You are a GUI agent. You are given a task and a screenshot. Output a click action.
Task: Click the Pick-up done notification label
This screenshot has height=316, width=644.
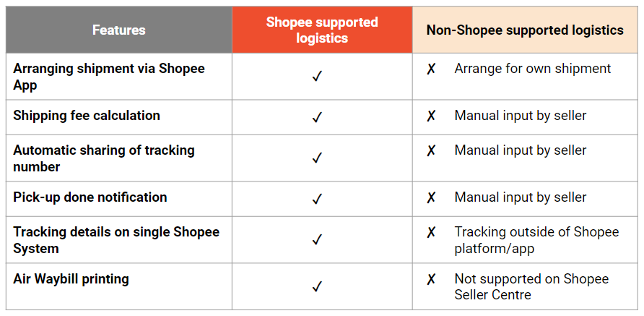point(90,197)
